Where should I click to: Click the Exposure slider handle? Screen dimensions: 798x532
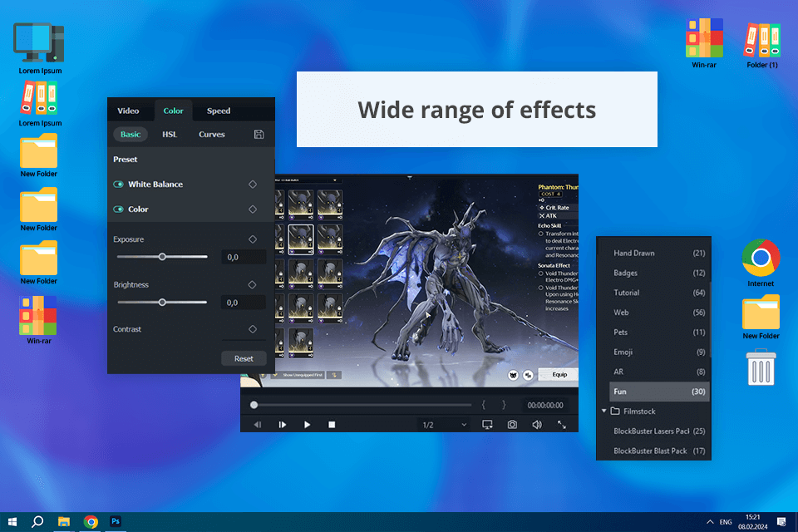(x=162, y=257)
